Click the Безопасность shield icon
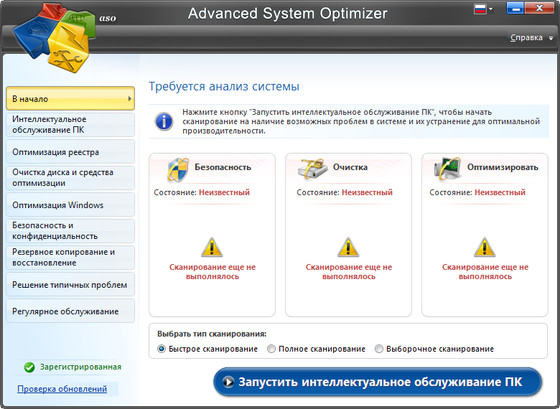The image size is (560, 409). coord(178,170)
